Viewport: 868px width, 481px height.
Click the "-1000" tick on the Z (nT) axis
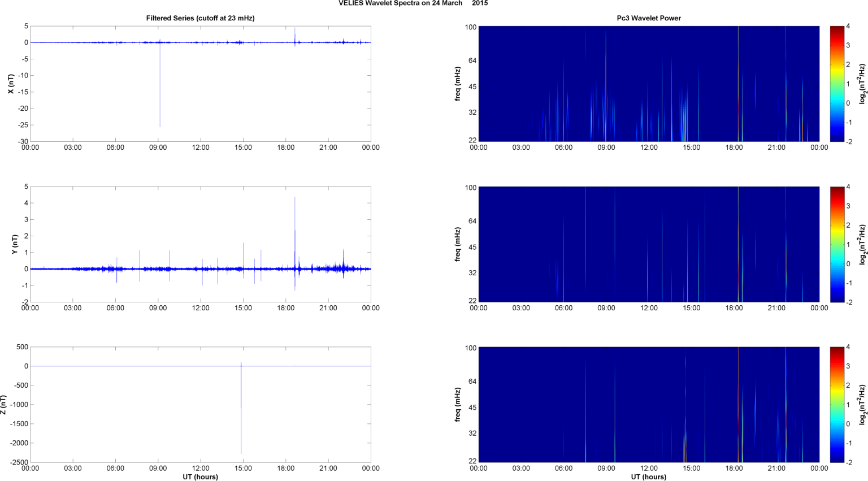pyautogui.click(x=19, y=405)
